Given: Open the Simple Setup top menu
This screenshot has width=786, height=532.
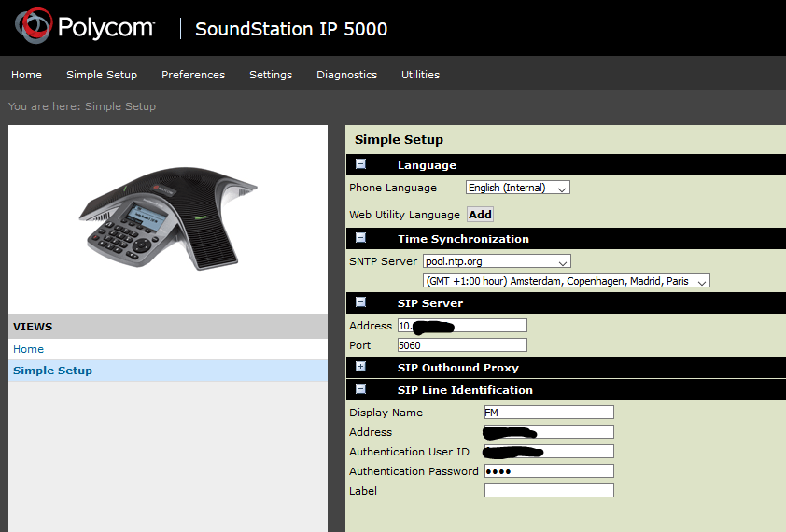Looking at the screenshot, I should pyautogui.click(x=102, y=75).
